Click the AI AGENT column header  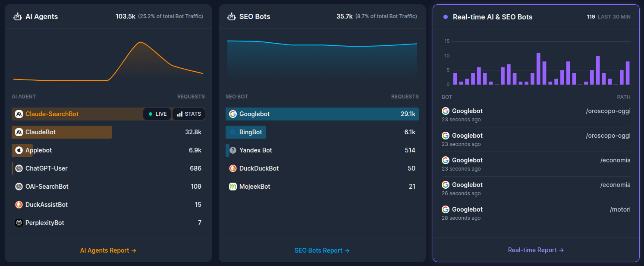[24, 97]
